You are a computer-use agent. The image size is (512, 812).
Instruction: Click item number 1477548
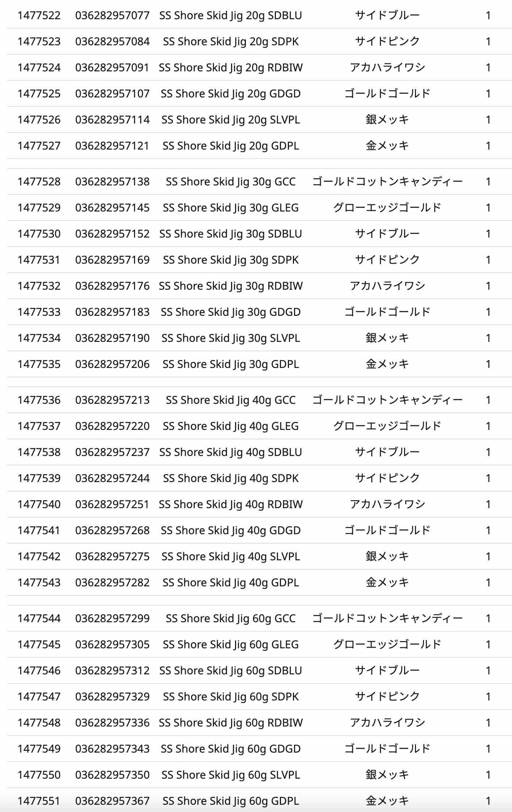(39, 723)
